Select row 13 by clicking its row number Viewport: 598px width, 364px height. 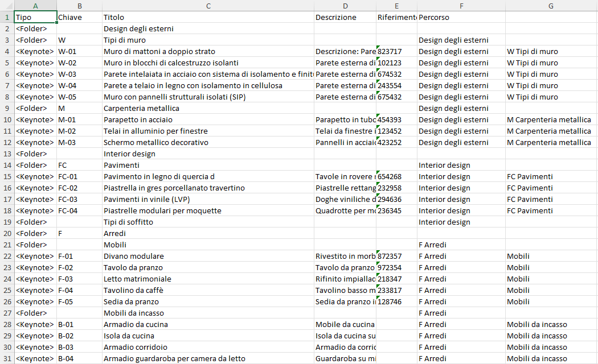point(6,154)
